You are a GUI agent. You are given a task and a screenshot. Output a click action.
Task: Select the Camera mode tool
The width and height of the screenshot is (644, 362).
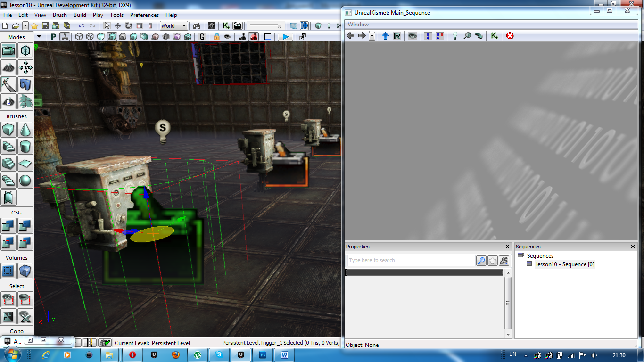coord(9,50)
